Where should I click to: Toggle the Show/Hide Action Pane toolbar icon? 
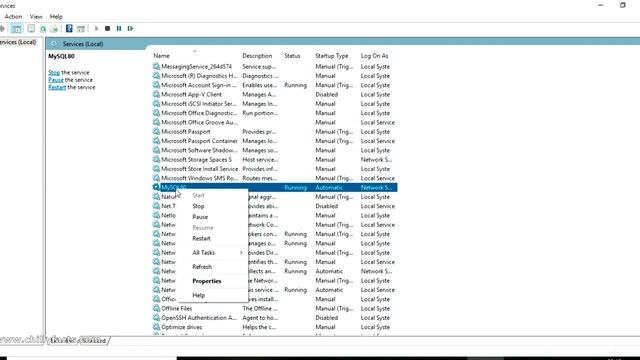click(x=81, y=29)
